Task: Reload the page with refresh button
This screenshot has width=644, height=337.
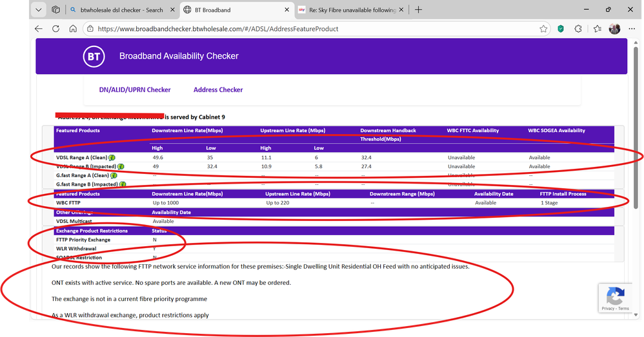Action: pos(55,29)
